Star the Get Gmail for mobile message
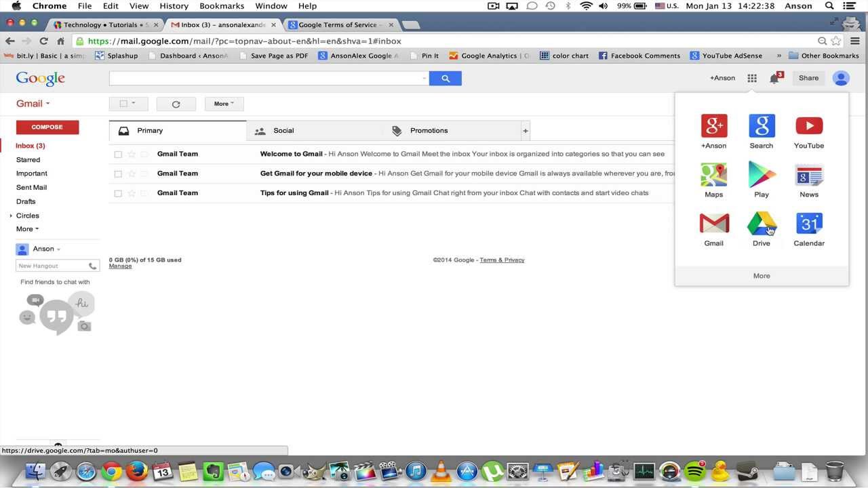The image size is (868, 488). point(132,174)
